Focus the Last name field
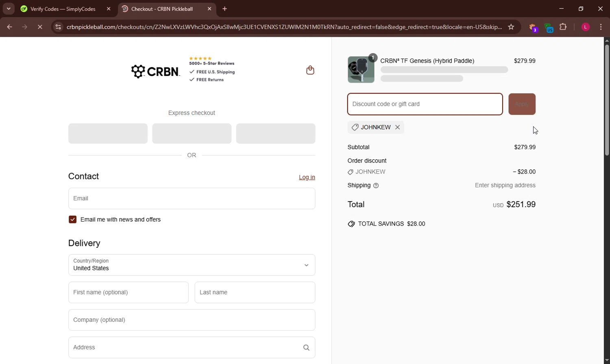 255,292
